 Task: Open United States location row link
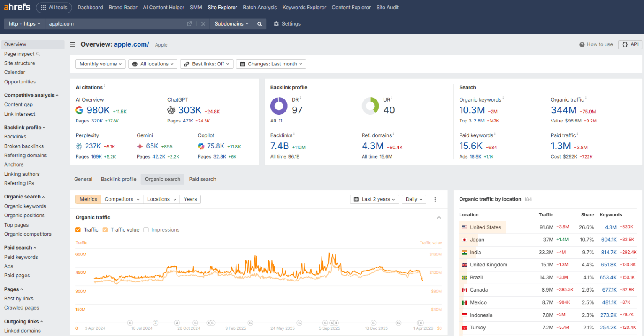[486, 227]
